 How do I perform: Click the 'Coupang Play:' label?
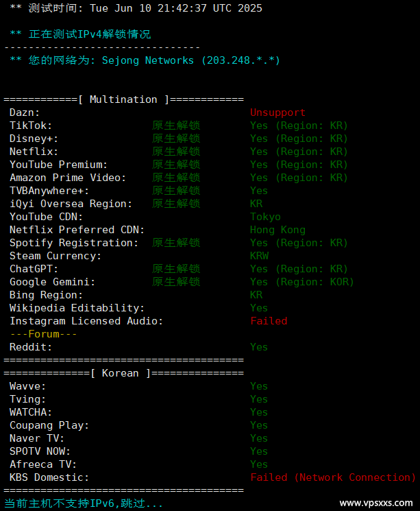pos(49,425)
